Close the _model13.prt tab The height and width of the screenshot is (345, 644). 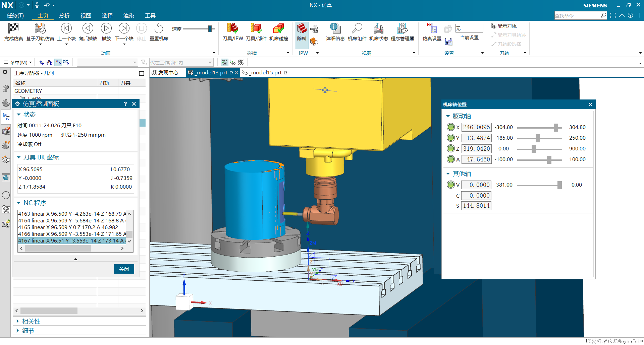236,72
